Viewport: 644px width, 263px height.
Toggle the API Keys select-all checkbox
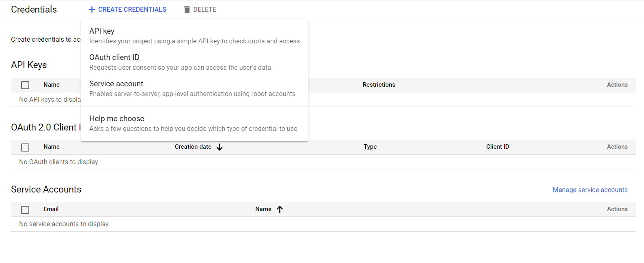click(x=25, y=85)
